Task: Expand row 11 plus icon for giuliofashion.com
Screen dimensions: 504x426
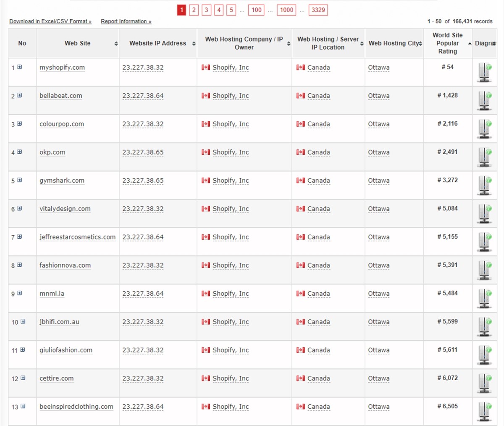Action: click(x=22, y=350)
